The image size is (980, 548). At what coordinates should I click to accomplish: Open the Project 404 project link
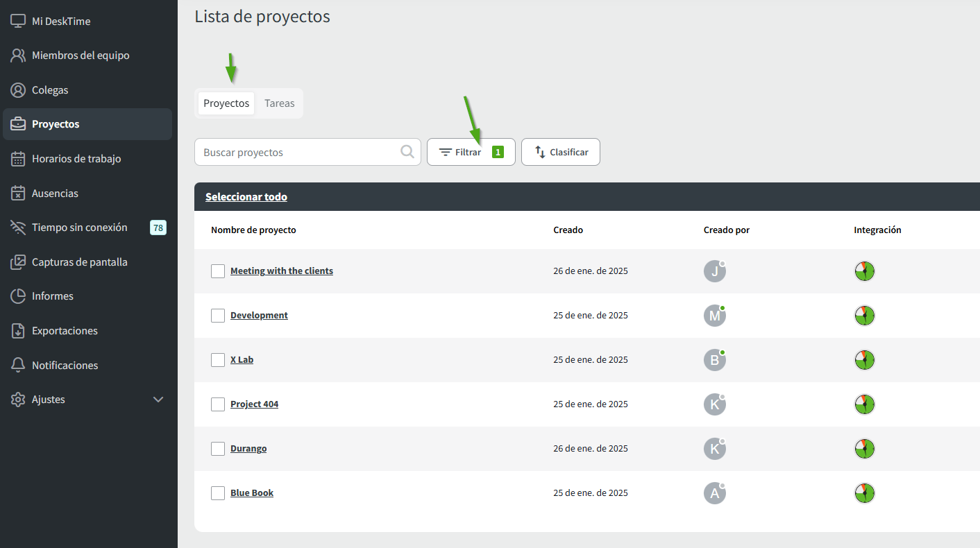click(254, 404)
